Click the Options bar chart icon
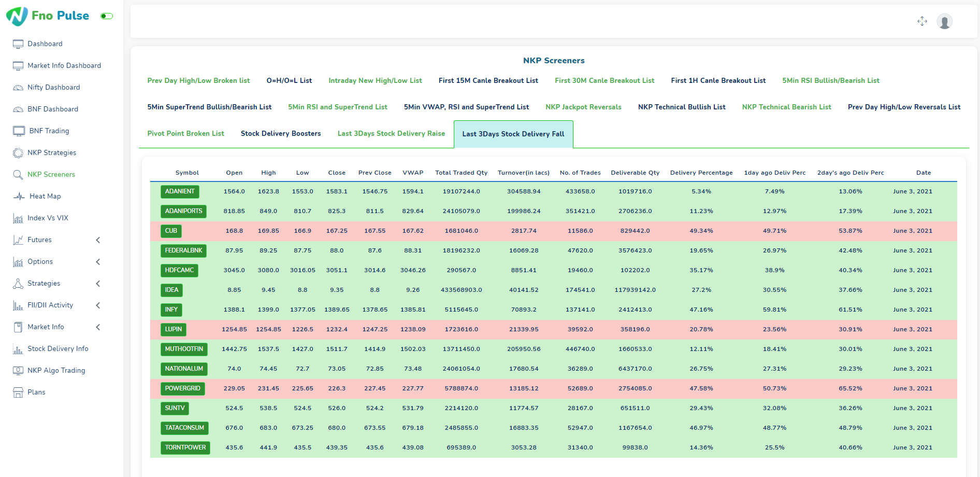This screenshot has height=477, width=980. click(18, 262)
